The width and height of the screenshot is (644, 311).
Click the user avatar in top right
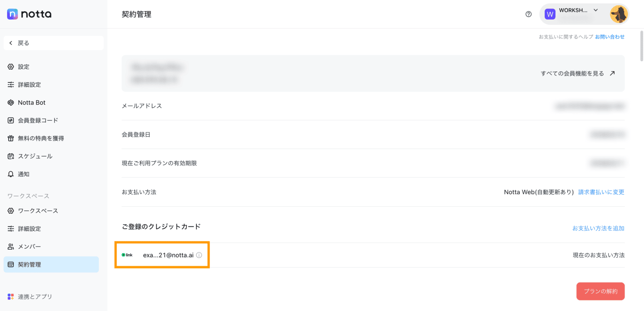click(619, 14)
